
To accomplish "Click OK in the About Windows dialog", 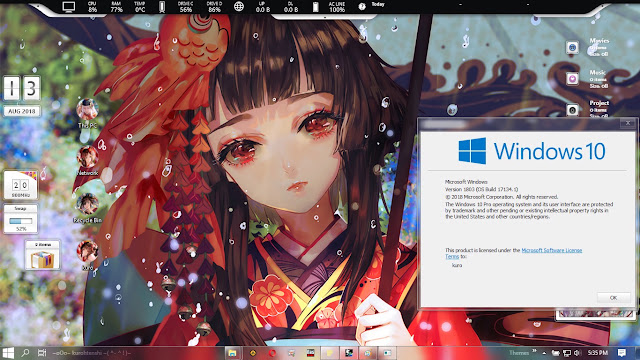I will (x=613, y=298).
